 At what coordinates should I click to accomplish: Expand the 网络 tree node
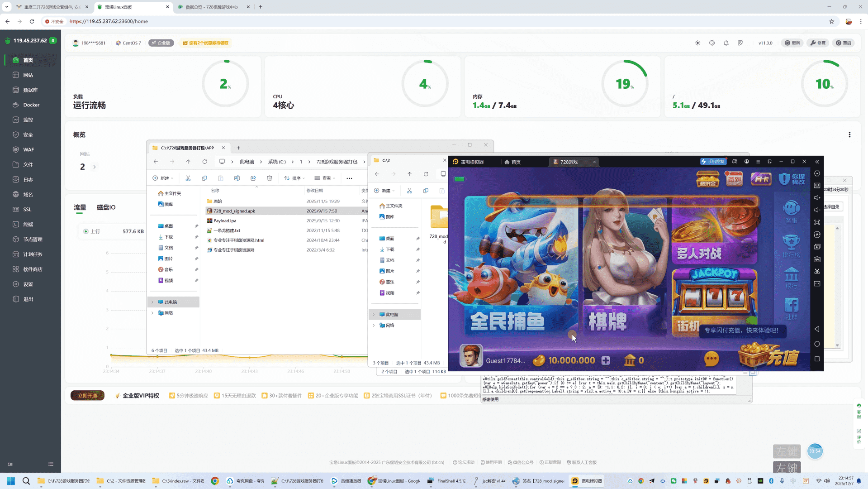tap(152, 313)
